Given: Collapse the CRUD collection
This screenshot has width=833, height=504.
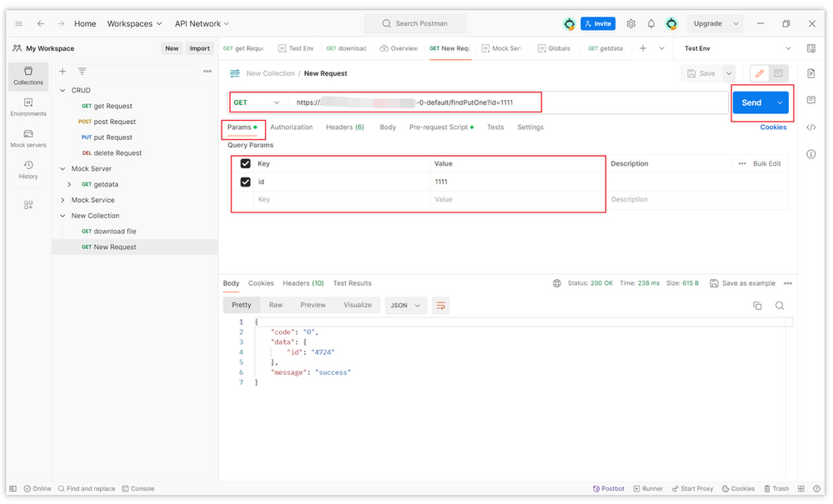Looking at the screenshot, I should (x=62, y=90).
